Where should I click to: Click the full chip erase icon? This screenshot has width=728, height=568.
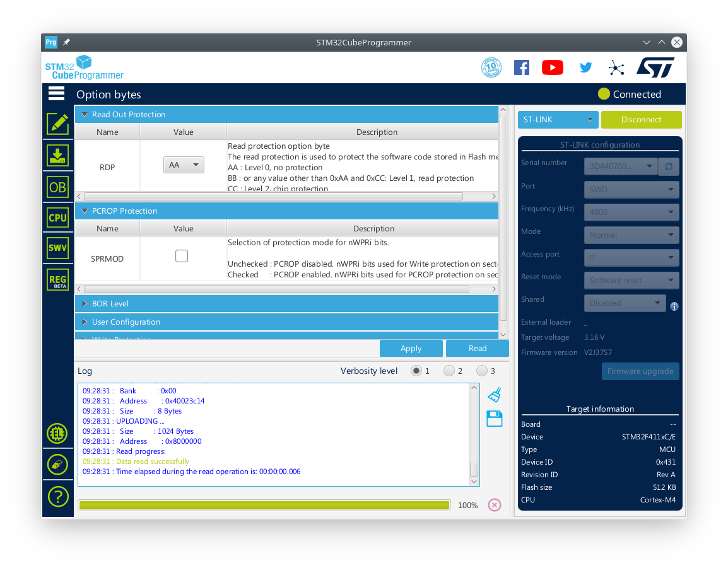pos(57,465)
